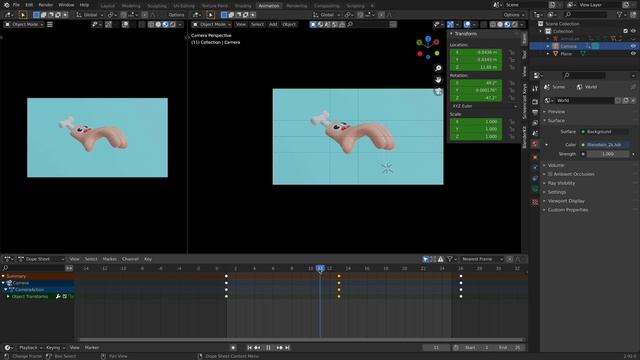
Task: Click the zoom magnifier gizmo in camera viewport
Action: point(438,68)
